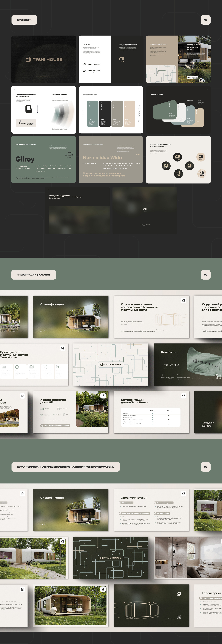Select the beige swatch in Светлая палитра

pos(129,114)
